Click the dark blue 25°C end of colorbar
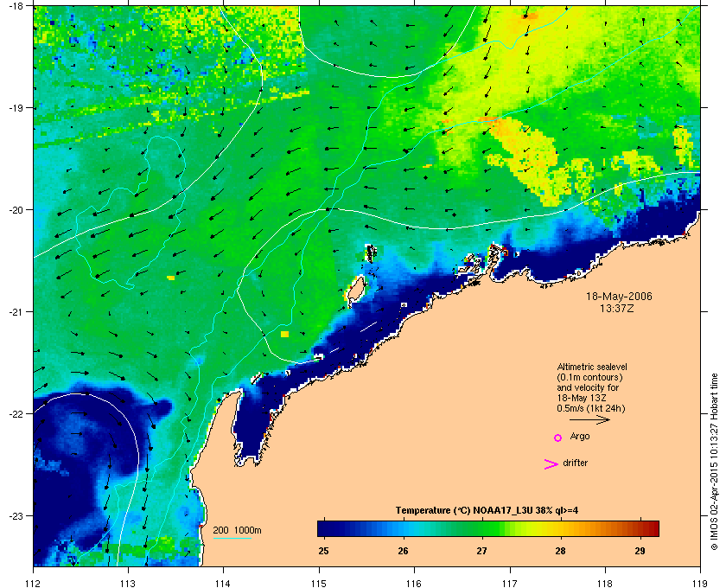The width and height of the screenshot is (726, 588). [x=324, y=528]
